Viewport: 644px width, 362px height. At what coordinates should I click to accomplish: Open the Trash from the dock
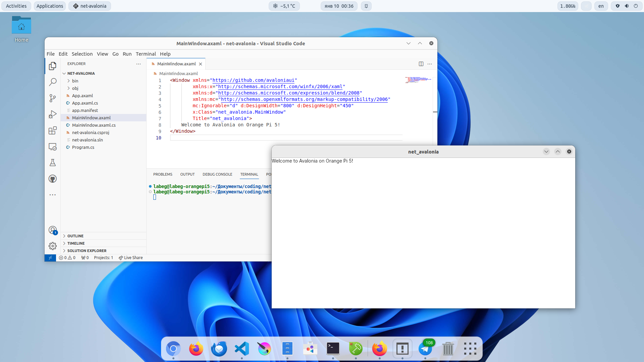[448, 349]
